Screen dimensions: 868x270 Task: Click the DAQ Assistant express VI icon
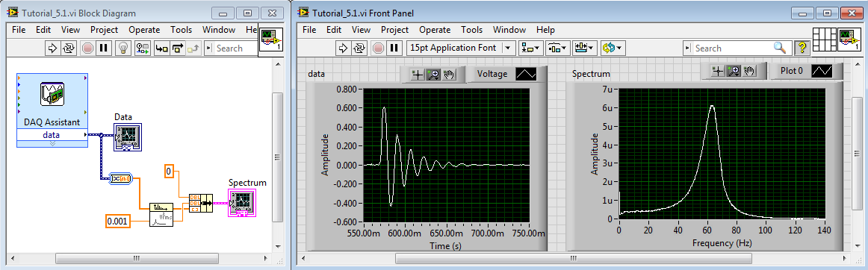click(x=52, y=94)
